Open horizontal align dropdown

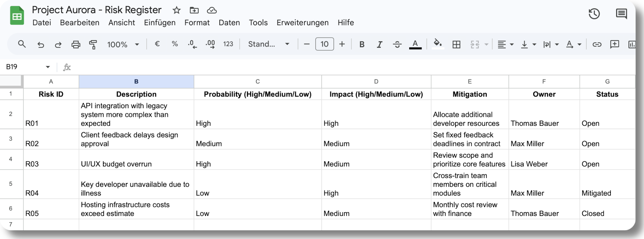point(505,44)
